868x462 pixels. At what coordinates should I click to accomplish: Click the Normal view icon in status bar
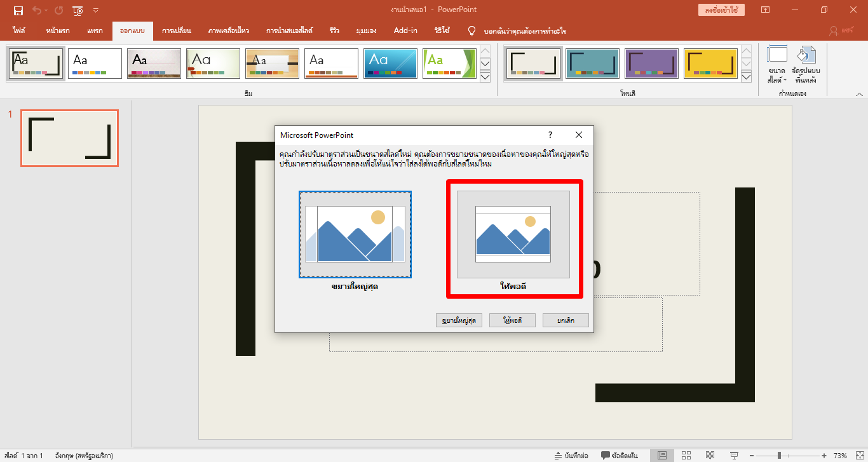[x=662, y=456]
